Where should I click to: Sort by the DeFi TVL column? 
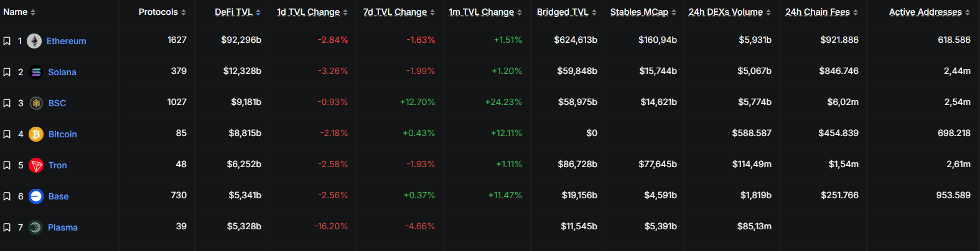[x=238, y=12]
